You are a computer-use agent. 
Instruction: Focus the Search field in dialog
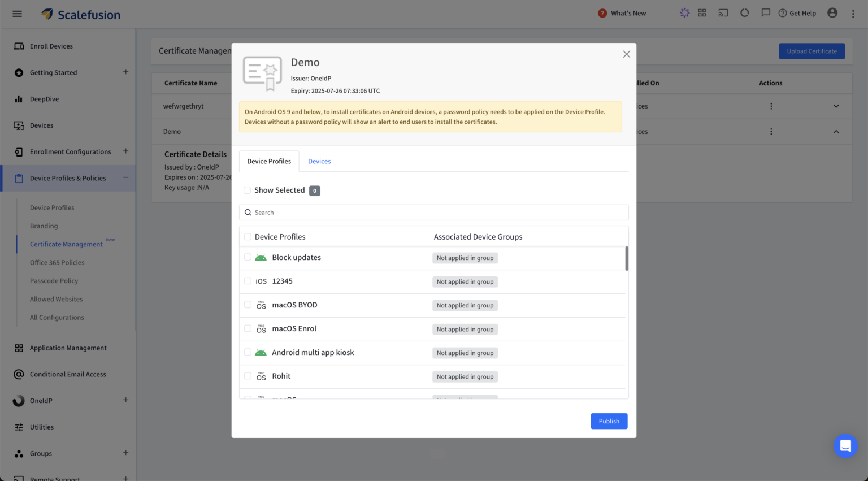pos(433,213)
